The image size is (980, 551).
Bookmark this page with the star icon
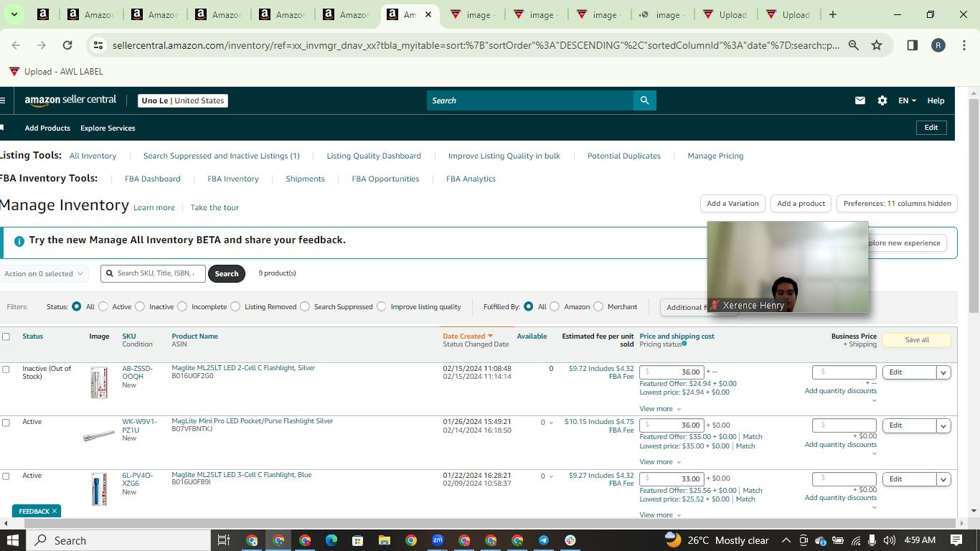click(x=877, y=45)
